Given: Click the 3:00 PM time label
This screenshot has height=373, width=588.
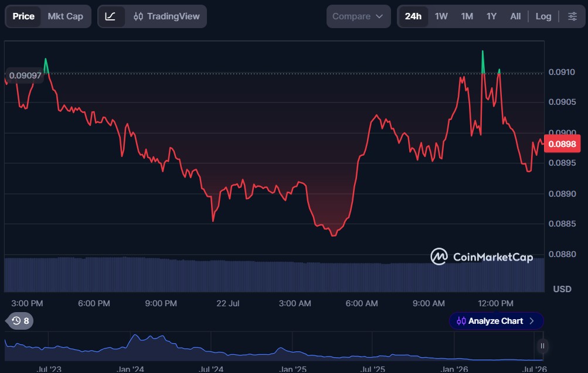Looking at the screenshot, I should (27, 303).
